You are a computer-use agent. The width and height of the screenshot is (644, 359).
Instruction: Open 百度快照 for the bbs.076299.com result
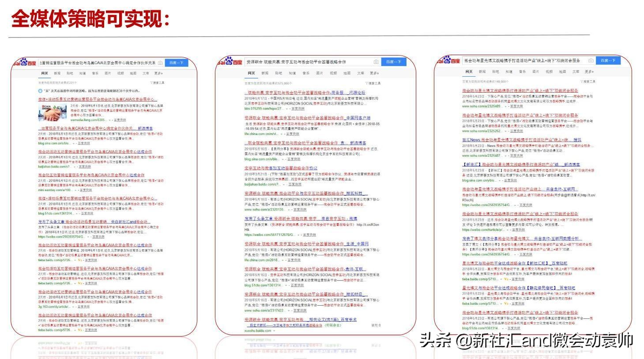pos(298,108)
